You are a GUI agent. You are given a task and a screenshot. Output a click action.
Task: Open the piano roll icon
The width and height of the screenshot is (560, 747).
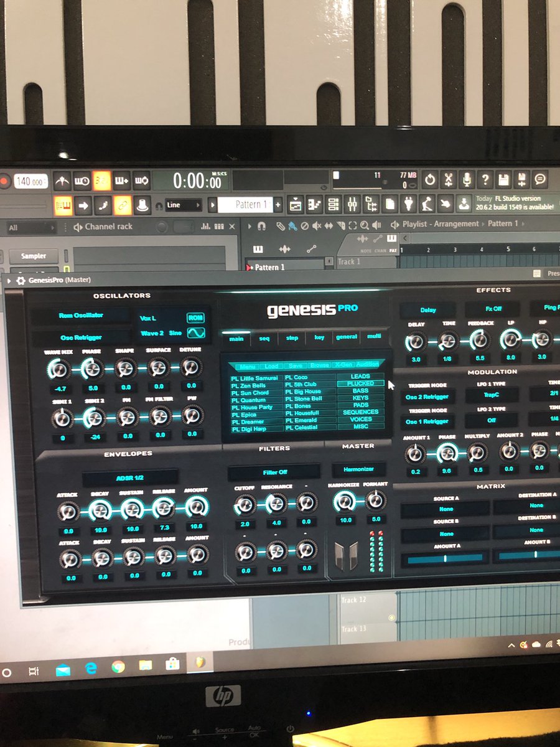315,204
